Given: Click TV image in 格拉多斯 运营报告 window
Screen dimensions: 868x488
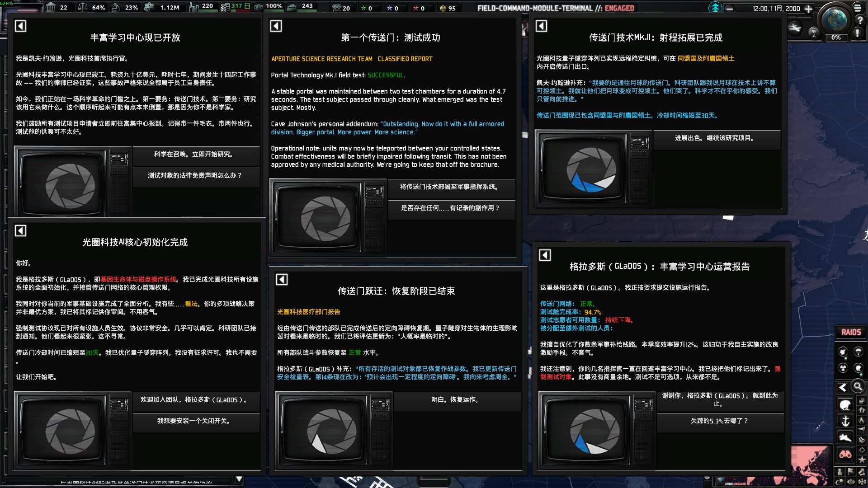Looking at the screenshot, I should pyautogui.click(x=597, y=430).
